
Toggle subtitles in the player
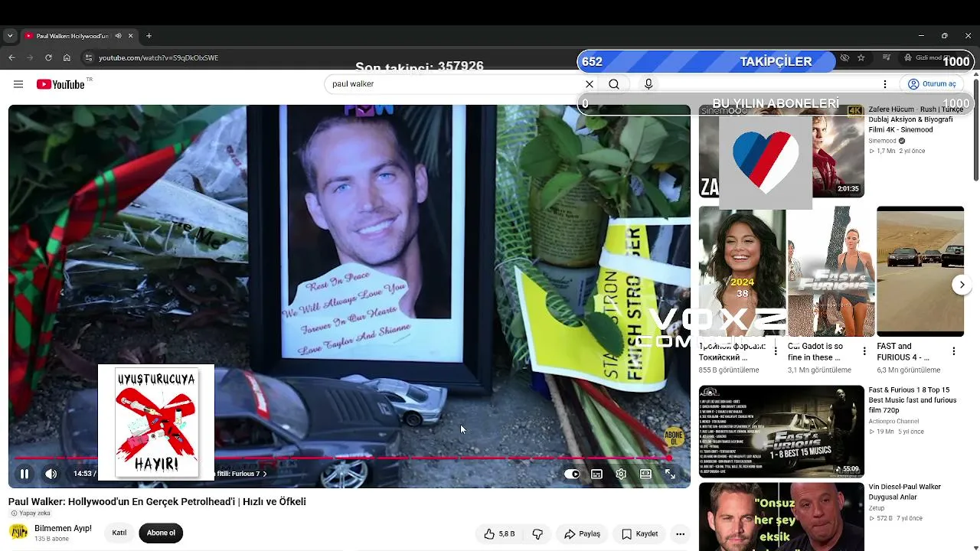(596, 474)
